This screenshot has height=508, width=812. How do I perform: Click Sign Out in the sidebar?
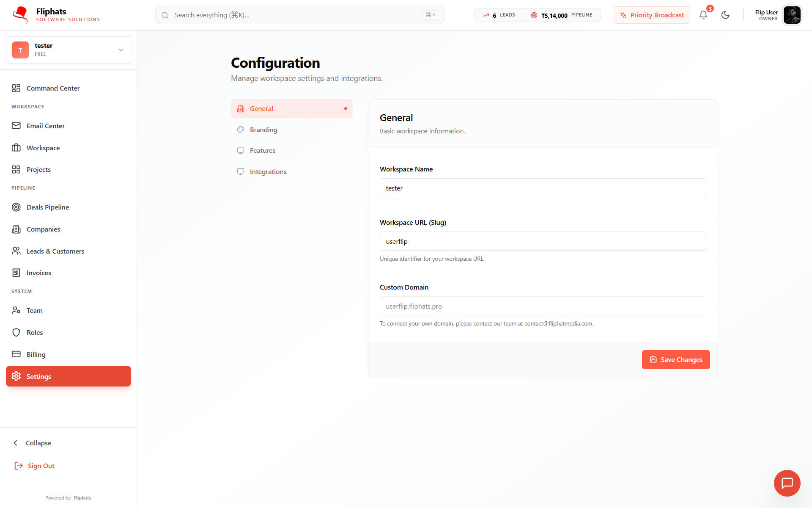41,466
